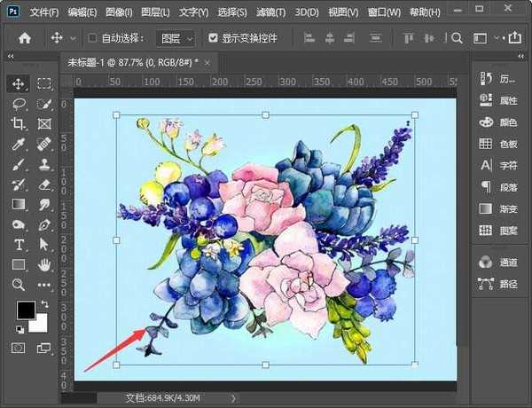
Task: Select the Lasso tool
Action: pyautogui.click(x=18, y=104)
